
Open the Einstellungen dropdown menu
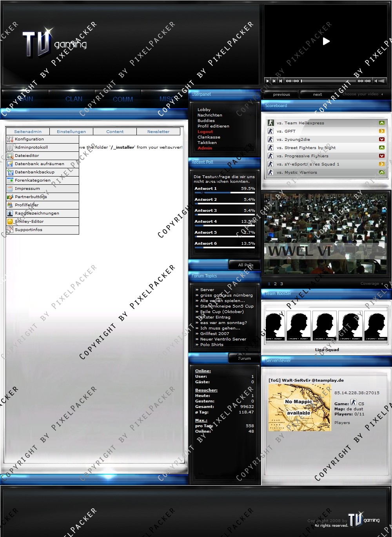click(71, 131)
